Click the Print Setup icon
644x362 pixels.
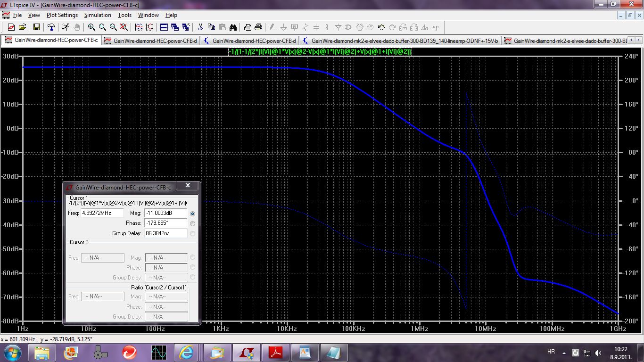coord(248,27)
